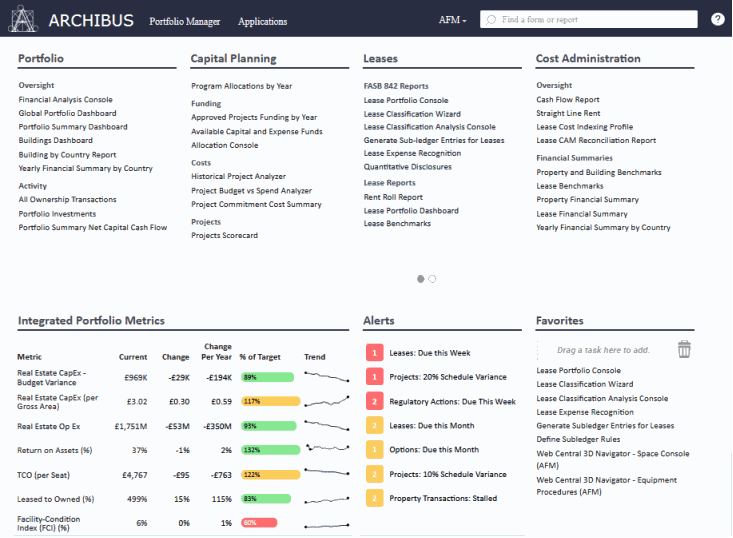The width and height of the screenshot is (733, 538).
Task: Open the help question mark icon
Action: pyautogui.click(x=717, y=20)
